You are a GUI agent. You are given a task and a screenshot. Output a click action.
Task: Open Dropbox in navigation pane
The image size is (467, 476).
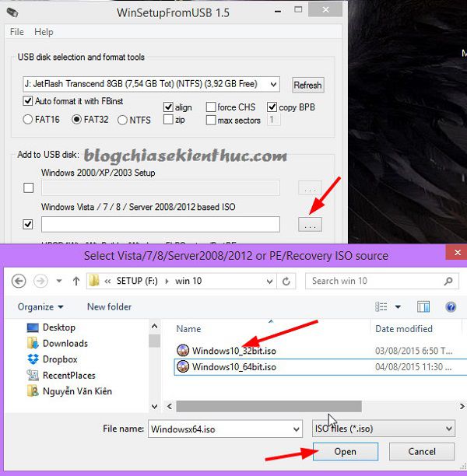pos(52,359)
